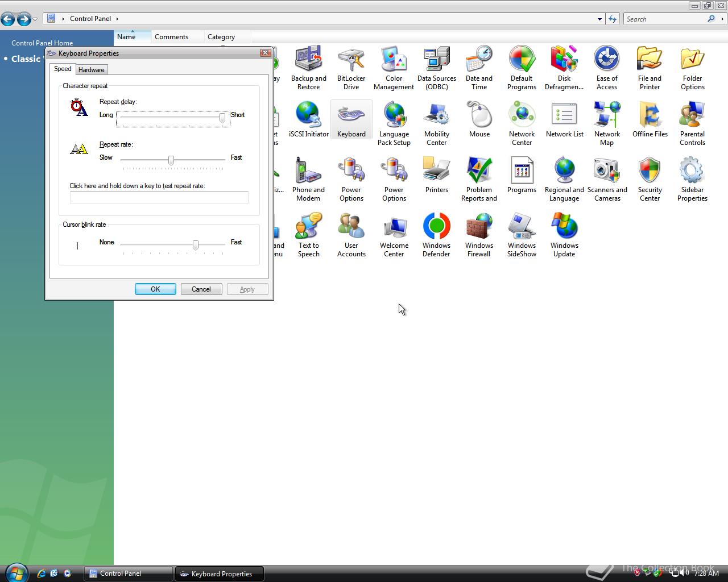The height and width of the screenshot is (582, 728).
Task: Select the Keyboard control panel icon
Action: (x=351, y=120)
